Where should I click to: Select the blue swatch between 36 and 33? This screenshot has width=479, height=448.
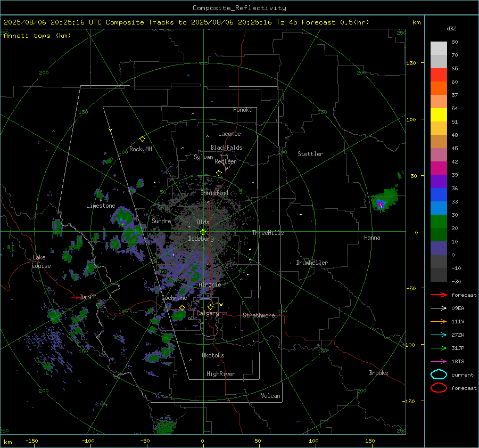[439, 195]
